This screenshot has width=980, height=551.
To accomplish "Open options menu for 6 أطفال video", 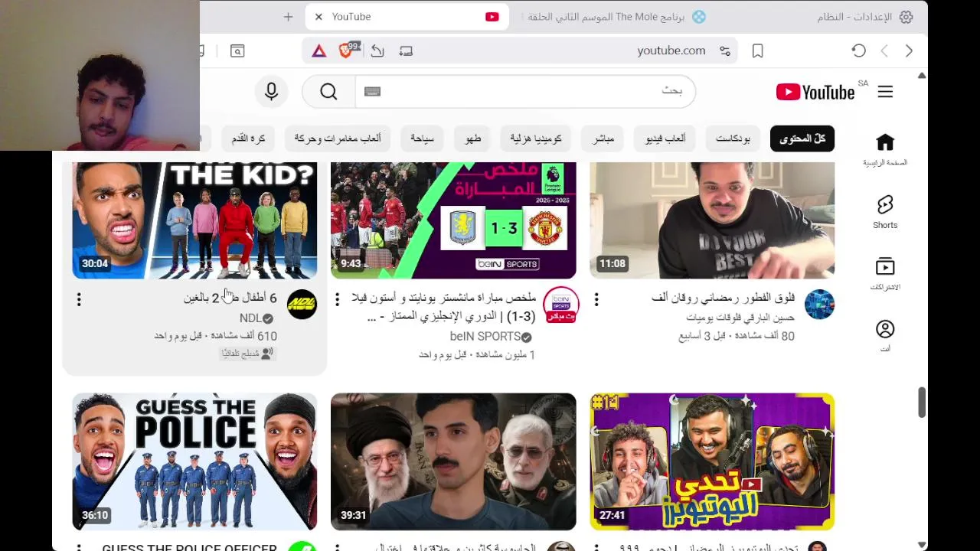I will pos(79,300).
